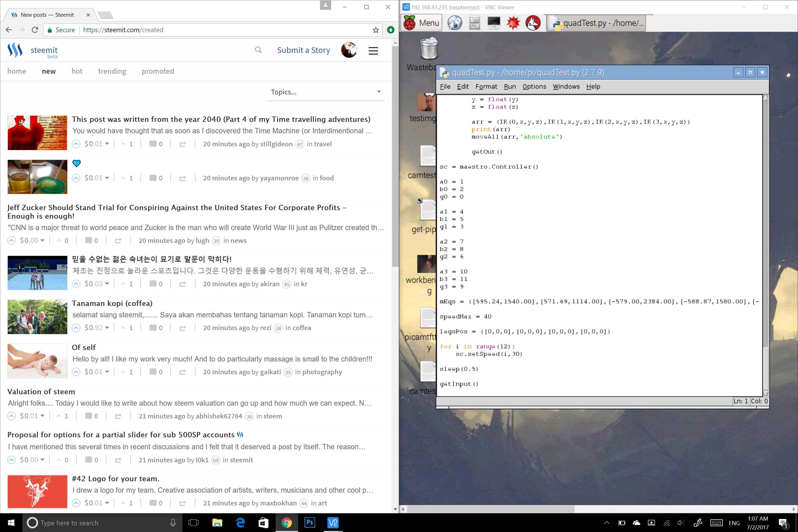Upvote the Valuation of steem post

pos(11,416)
